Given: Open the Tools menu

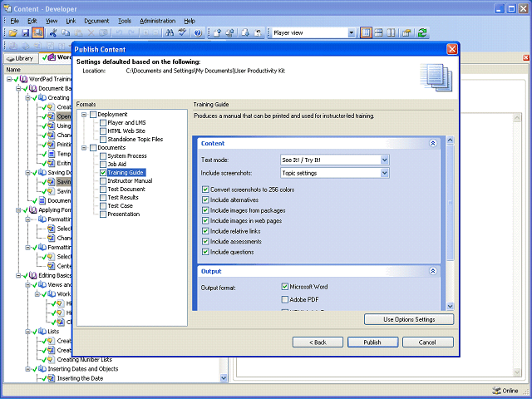Looking at the screenshot, I should point(125,21).
